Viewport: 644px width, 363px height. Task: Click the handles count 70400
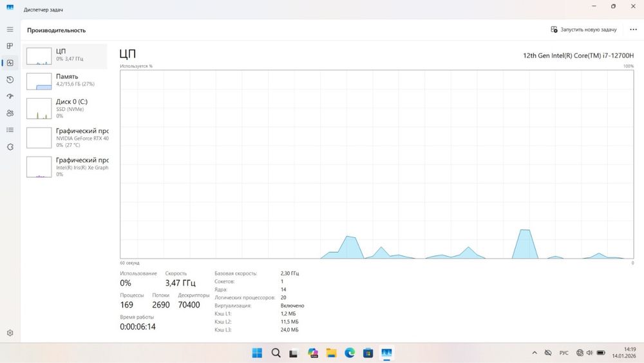189,304
